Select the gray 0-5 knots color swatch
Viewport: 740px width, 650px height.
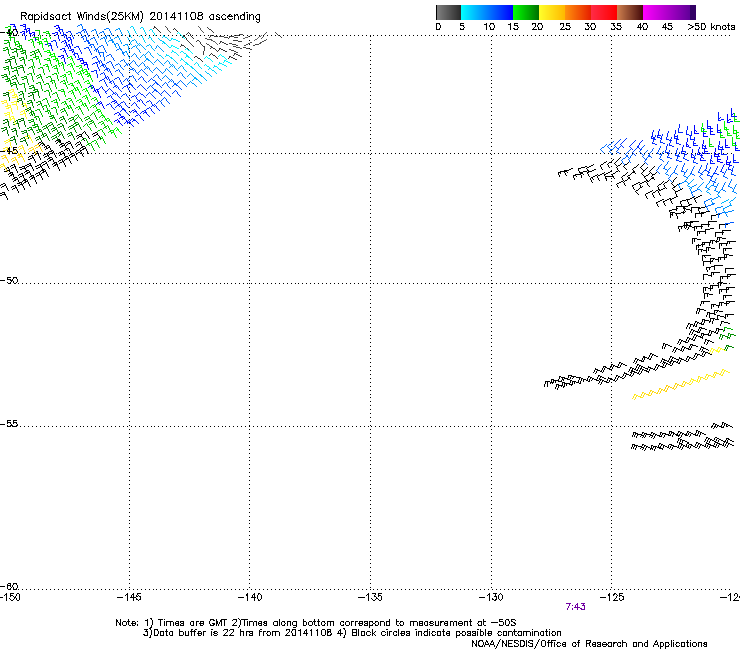(x=448, y=12)
